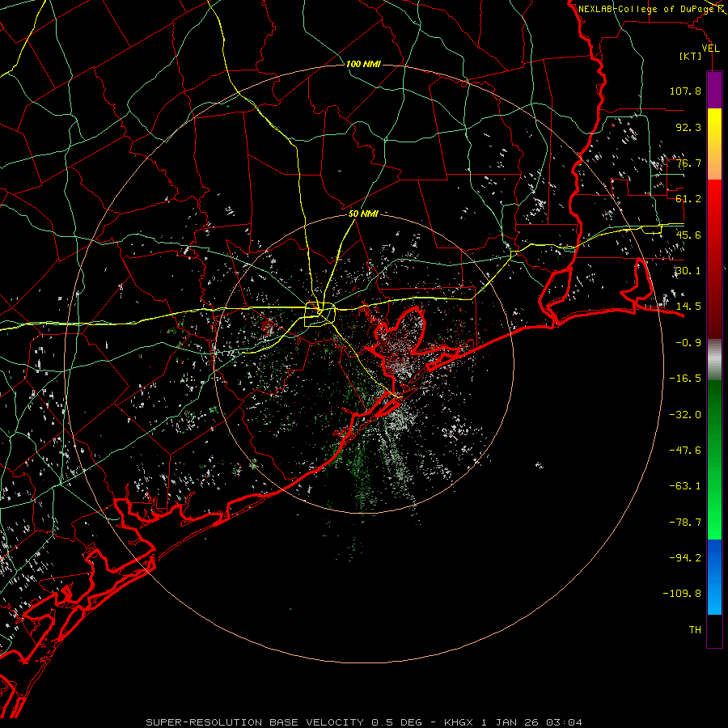Click the -32.0 legend value
This screenshot has width=728, height=728.
(x=685, y=415)
